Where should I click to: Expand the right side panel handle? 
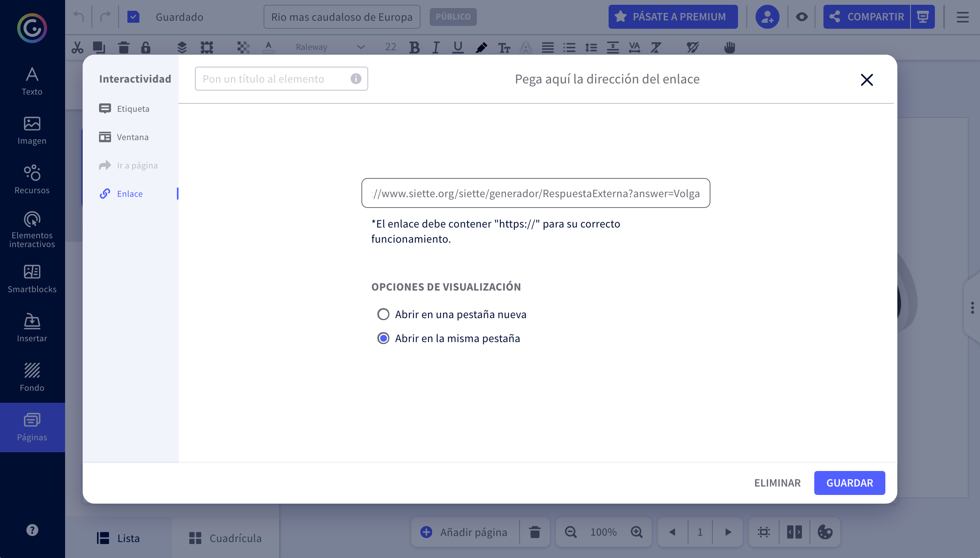pos(972,307)
